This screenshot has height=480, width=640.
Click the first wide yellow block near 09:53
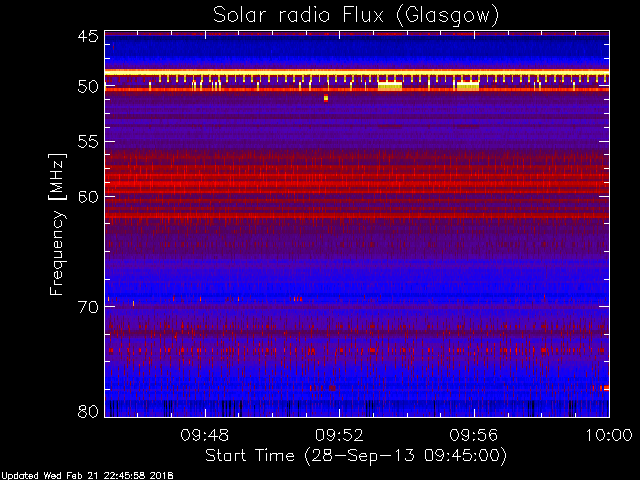pos(390,85)
